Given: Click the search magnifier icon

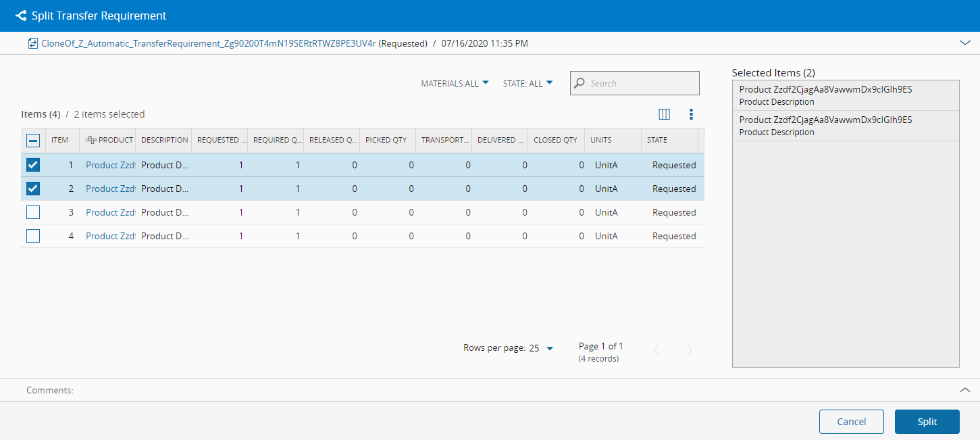Looking at the screenshot, I should tap(579, 83).
